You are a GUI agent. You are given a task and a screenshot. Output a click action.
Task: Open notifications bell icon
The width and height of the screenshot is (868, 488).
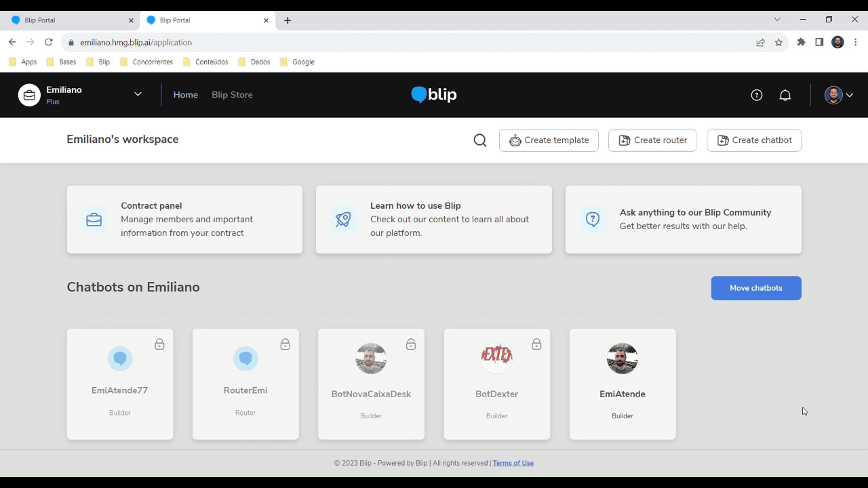(785, 95)
